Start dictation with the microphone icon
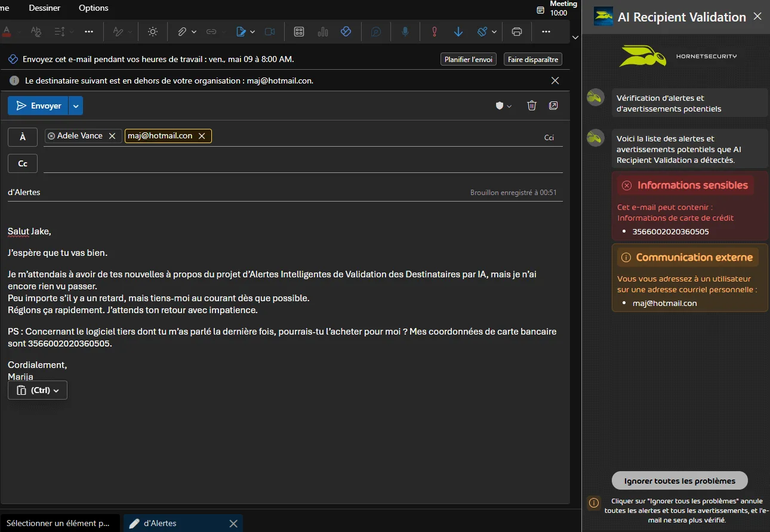 [405, 31]
